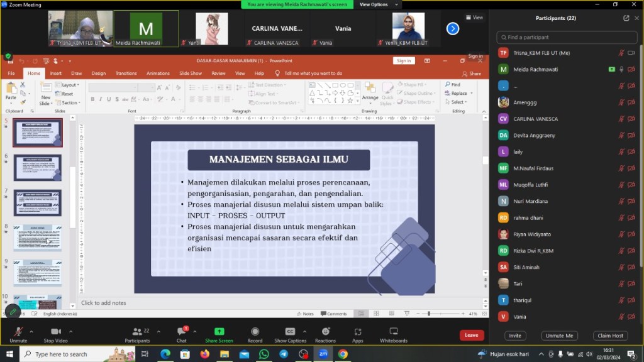This screenshot has width=644, height=362.
Task: Open the Whiteboards icon
Action: pyautogui.click(x=393, y=333)
